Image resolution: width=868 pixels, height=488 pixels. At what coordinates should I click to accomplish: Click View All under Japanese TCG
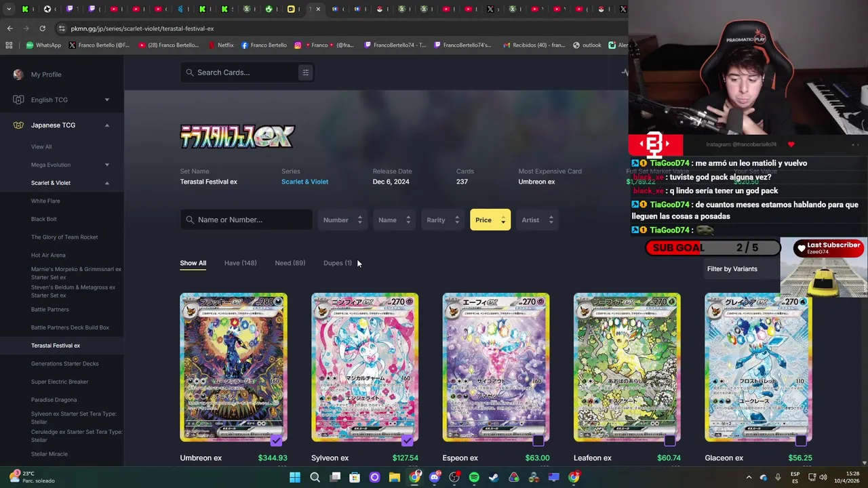tap(41, 147)
